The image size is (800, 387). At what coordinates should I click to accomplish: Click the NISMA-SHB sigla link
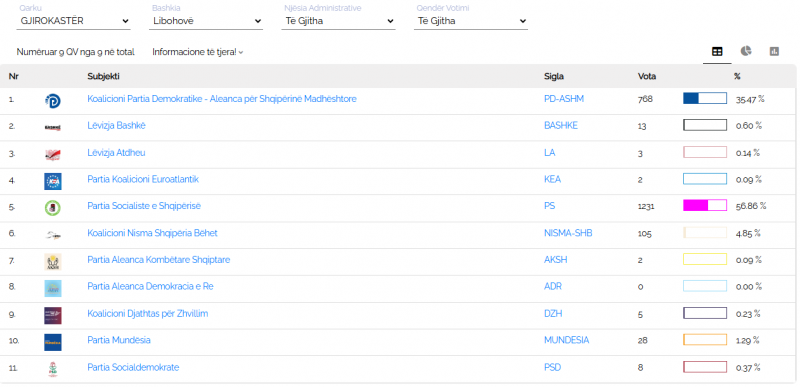[568, 233]
